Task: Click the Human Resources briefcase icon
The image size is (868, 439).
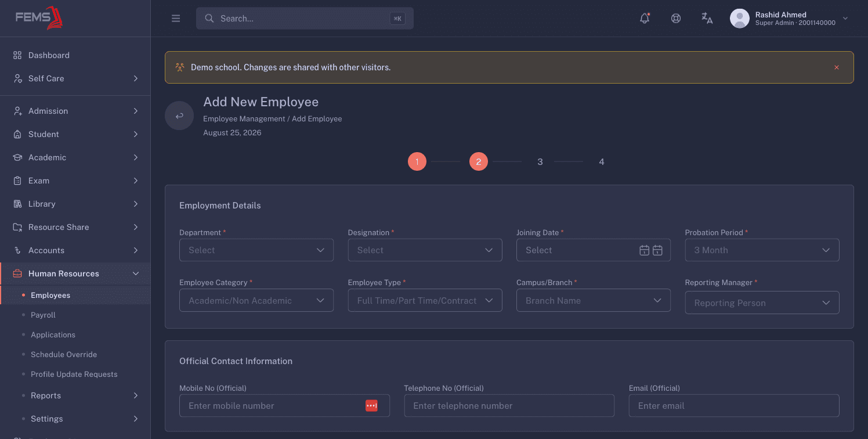Action: (17, 274)
